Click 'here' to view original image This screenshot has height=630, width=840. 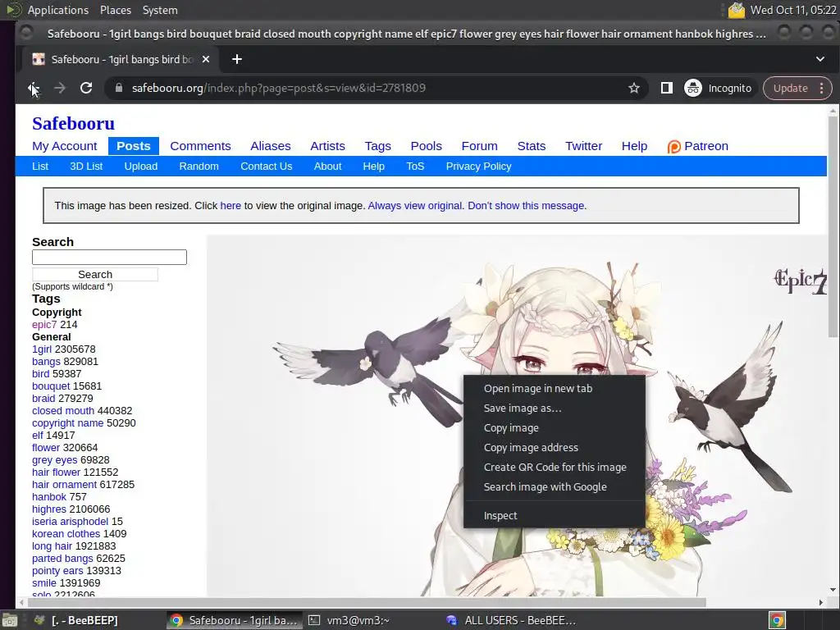coord(231,206)
